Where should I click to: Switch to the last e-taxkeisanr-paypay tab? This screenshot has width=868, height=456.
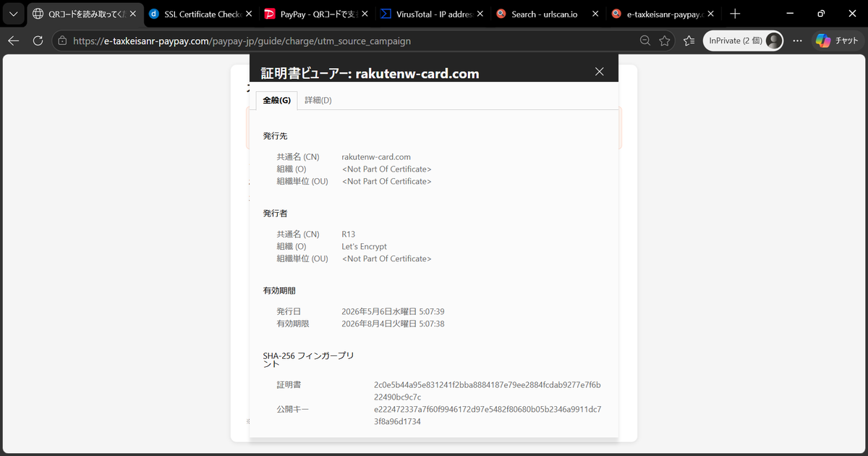click(663, 14)
